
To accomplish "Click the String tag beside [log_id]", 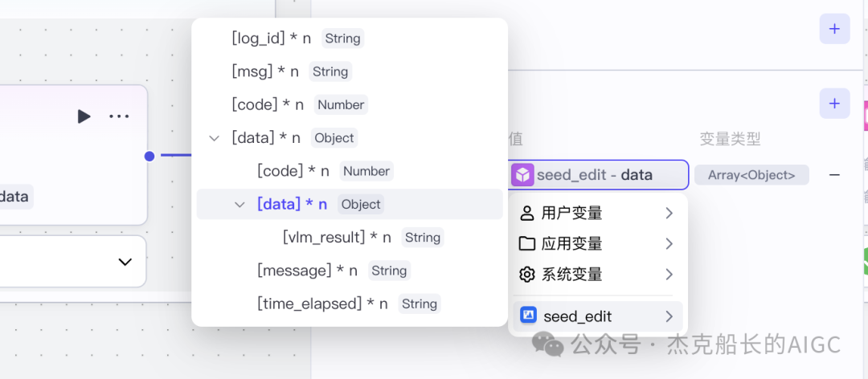I will (342, 39).
